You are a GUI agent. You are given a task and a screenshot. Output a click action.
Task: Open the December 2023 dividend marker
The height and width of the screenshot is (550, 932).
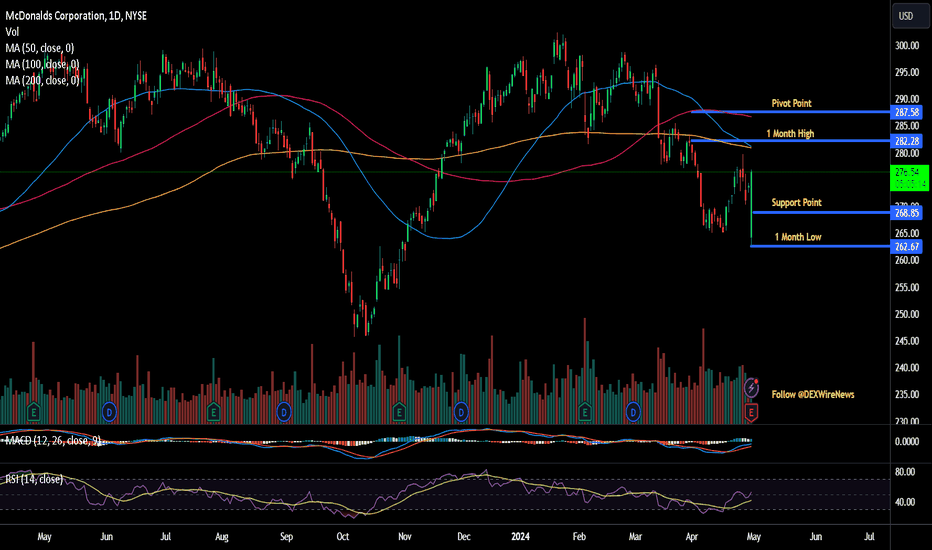click(461, 411)
